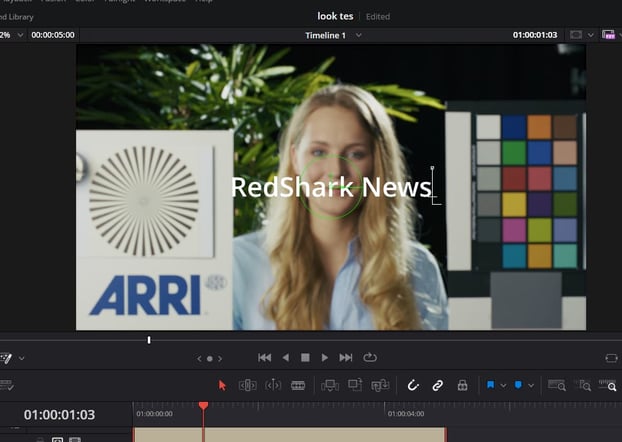Expand the viewer overlay tool dropdown
This screenshot has height=442, width=622.
pos(21,358)
